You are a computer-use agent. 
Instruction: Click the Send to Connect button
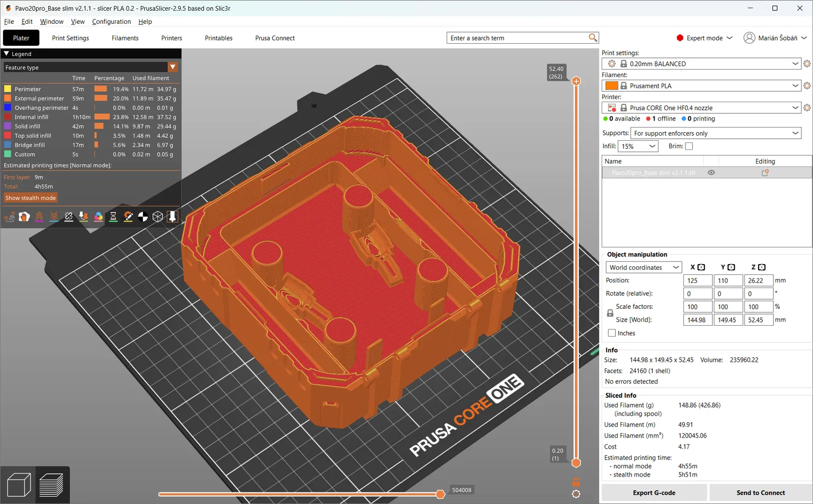click(761, 493)
